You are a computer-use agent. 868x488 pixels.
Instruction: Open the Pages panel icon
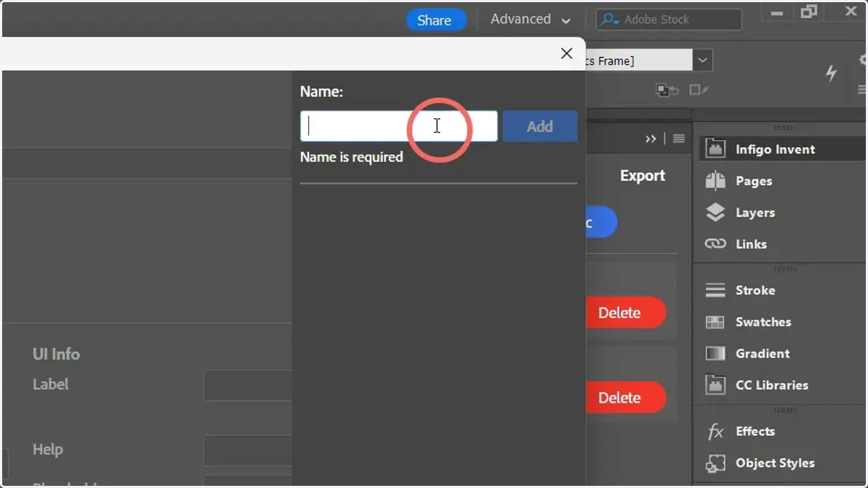[x=715, y=181]
